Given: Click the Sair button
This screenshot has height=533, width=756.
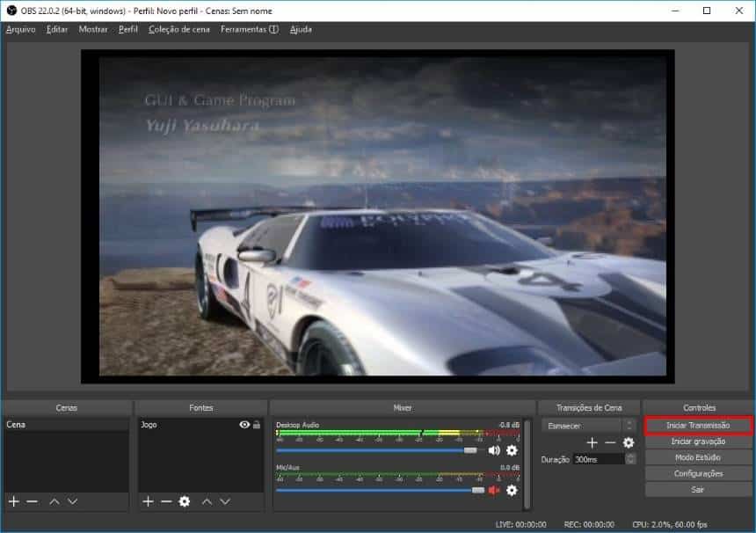Looking at the screenshot, I should tap(698, 490).
